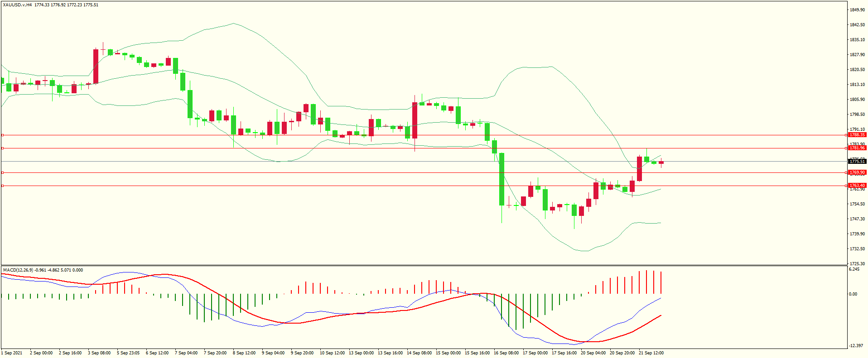
Task: Click the tall red candle at 3 Sep 08:00
Action: tap(96, 67)
